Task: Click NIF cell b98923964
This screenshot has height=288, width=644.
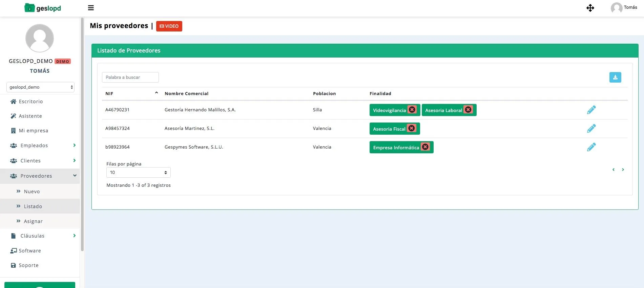Action: click(x=117, y=147)
